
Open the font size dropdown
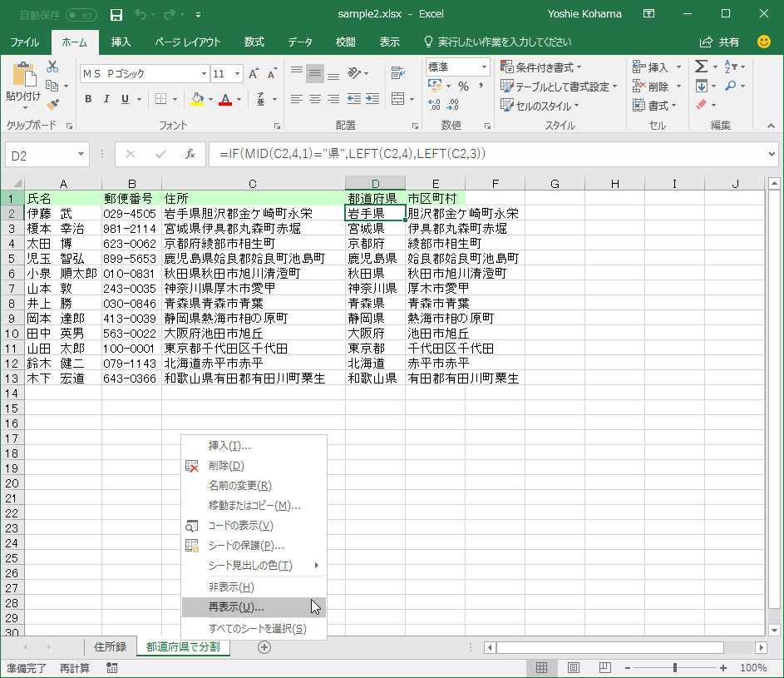coord(238,74)
